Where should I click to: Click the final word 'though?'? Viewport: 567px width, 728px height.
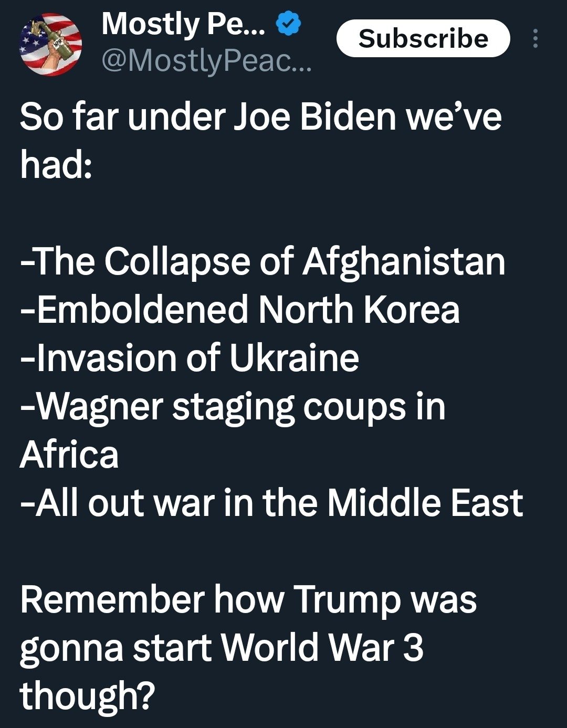[88, 696]
